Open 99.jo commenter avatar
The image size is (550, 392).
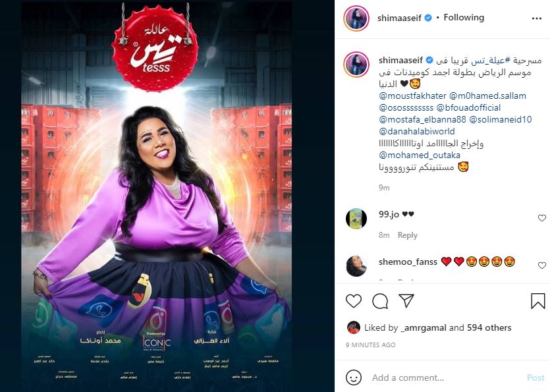[356, 218]
